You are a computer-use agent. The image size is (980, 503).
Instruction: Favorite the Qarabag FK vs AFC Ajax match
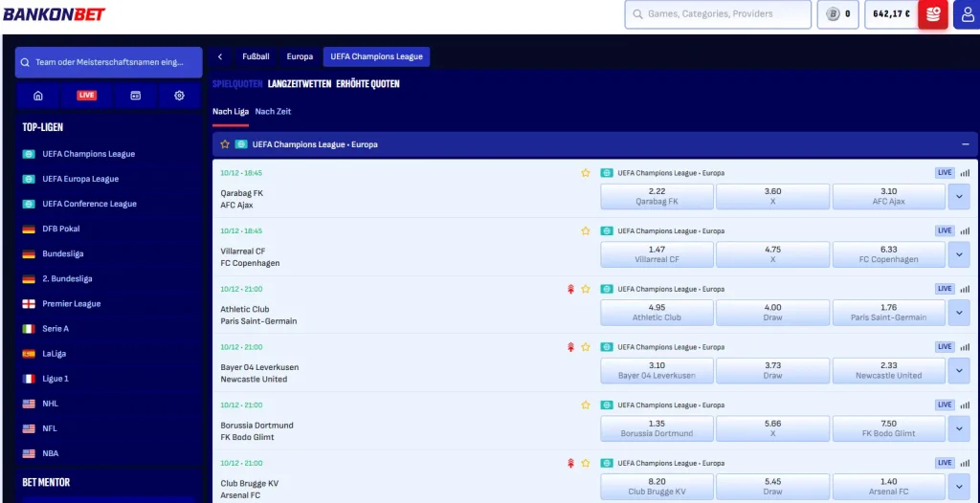coord(586,173)
